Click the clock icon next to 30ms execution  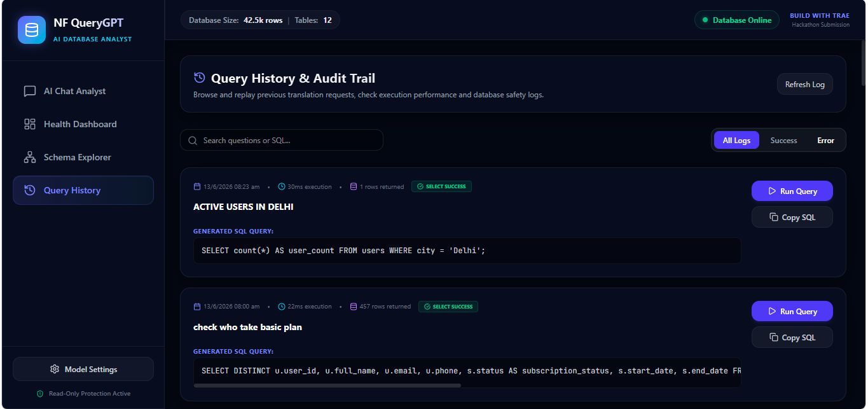pos(282,187)
